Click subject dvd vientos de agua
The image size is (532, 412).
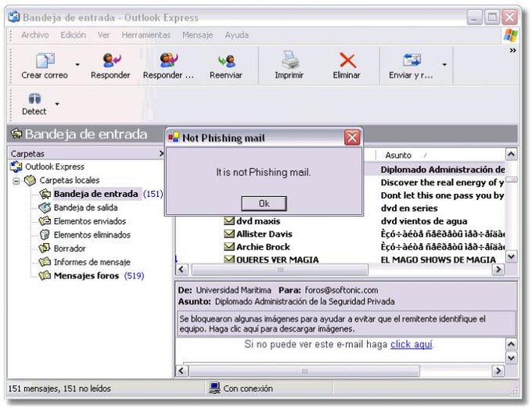tap(424, 221)
